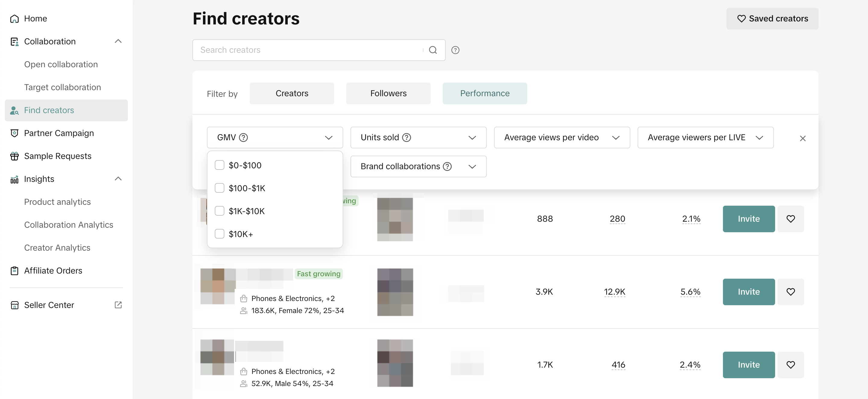Check the $0-$100 GMV option
This screenshot has height=399, width=868.
click(x=219, y=165)
